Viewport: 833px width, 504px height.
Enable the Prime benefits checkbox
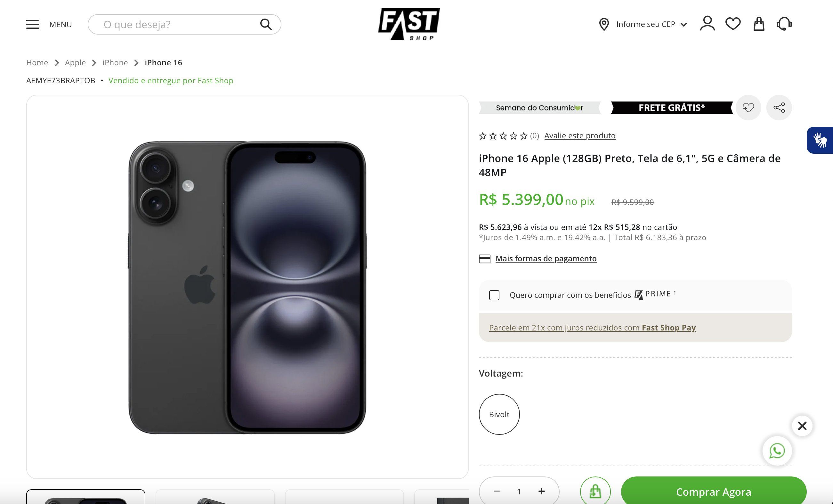(x=494, y=295)
